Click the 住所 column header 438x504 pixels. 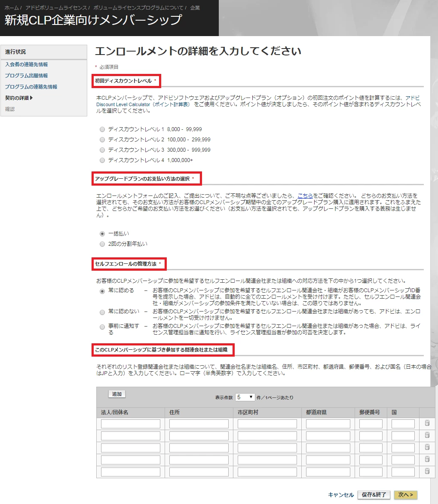pos(175,412)
